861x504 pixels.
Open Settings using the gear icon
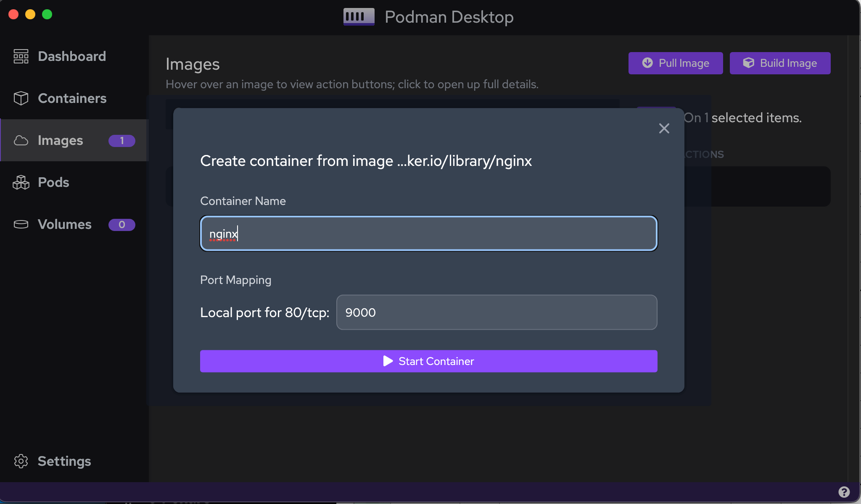pos(21,461)
